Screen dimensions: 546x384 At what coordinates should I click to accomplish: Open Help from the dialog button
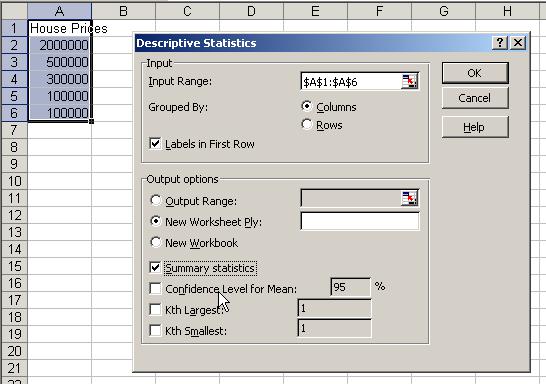coord(475,127)
